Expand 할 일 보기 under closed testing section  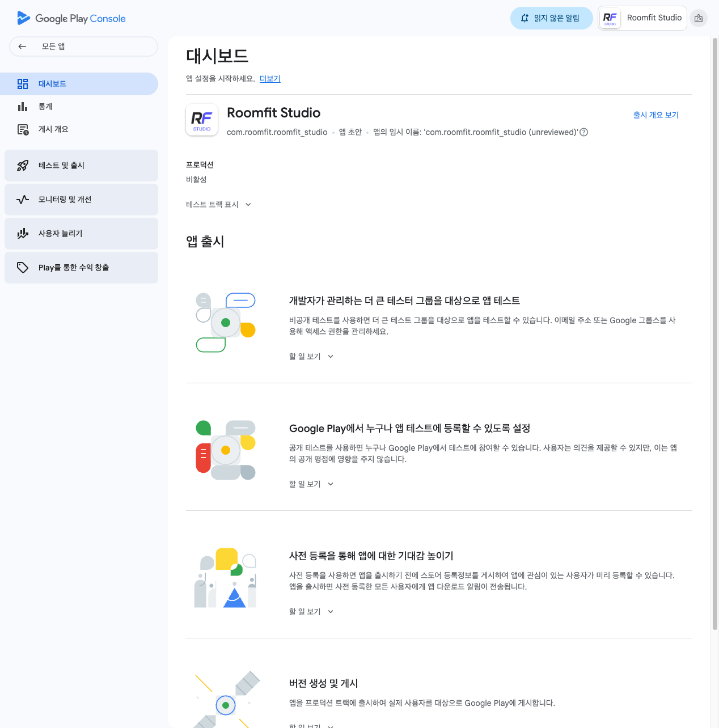point(311,357)
